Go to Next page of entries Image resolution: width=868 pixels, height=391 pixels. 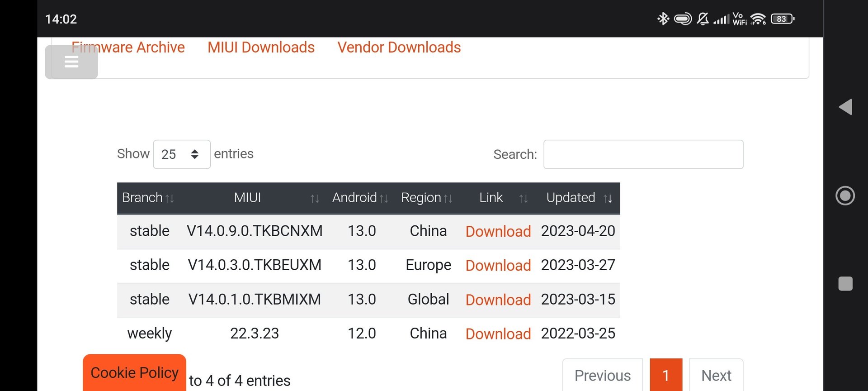click(716, 375)
